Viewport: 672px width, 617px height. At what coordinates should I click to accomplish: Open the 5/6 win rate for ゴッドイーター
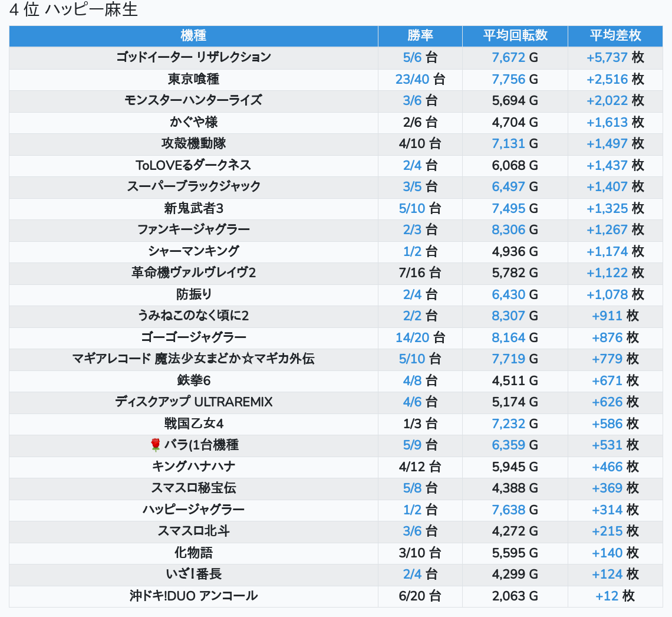pos(412,57)
